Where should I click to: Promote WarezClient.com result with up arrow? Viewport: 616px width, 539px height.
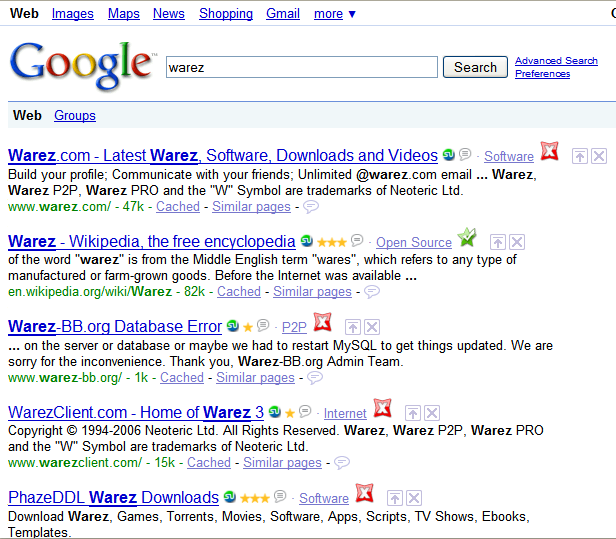click(x=412, y=413)
